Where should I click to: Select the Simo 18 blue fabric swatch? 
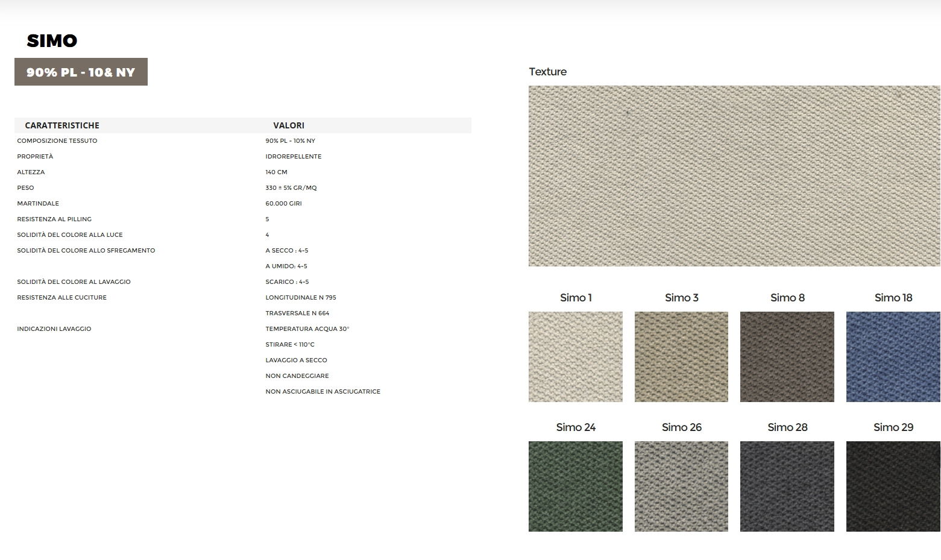point(893,357)
